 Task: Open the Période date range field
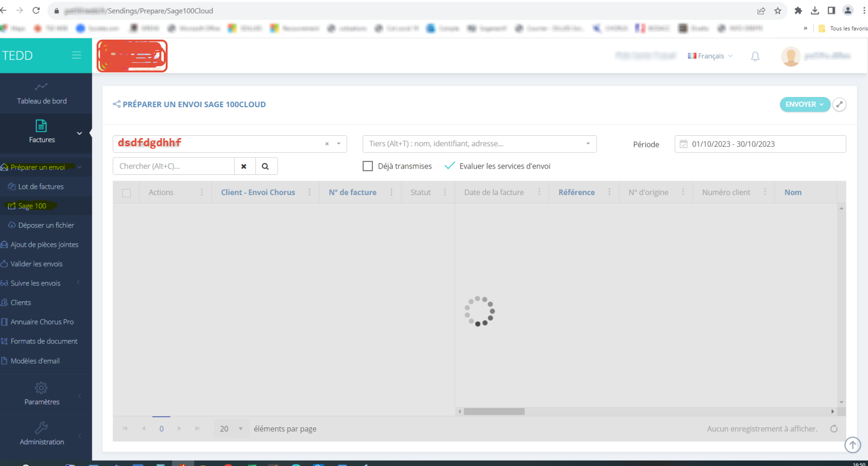(x=760, y=144)
